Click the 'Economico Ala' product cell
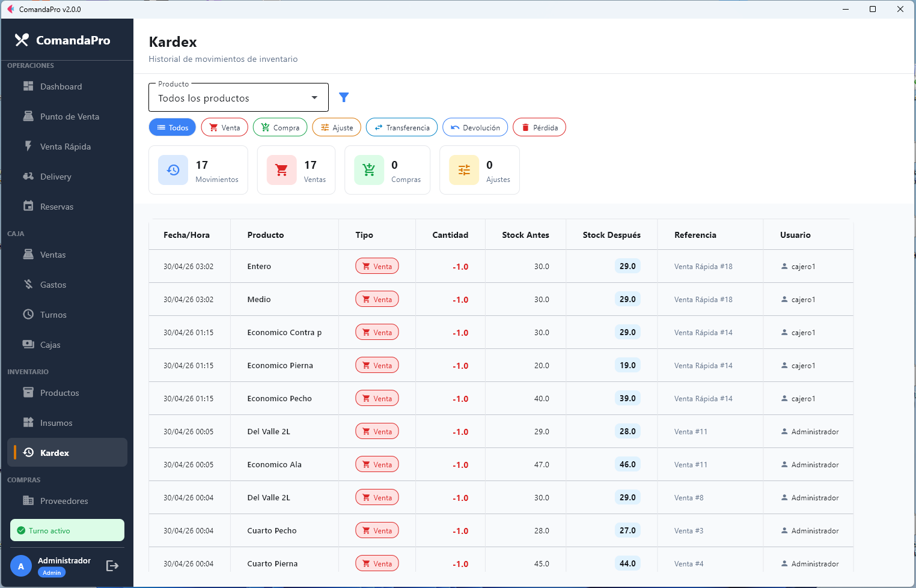 point(275,465)
